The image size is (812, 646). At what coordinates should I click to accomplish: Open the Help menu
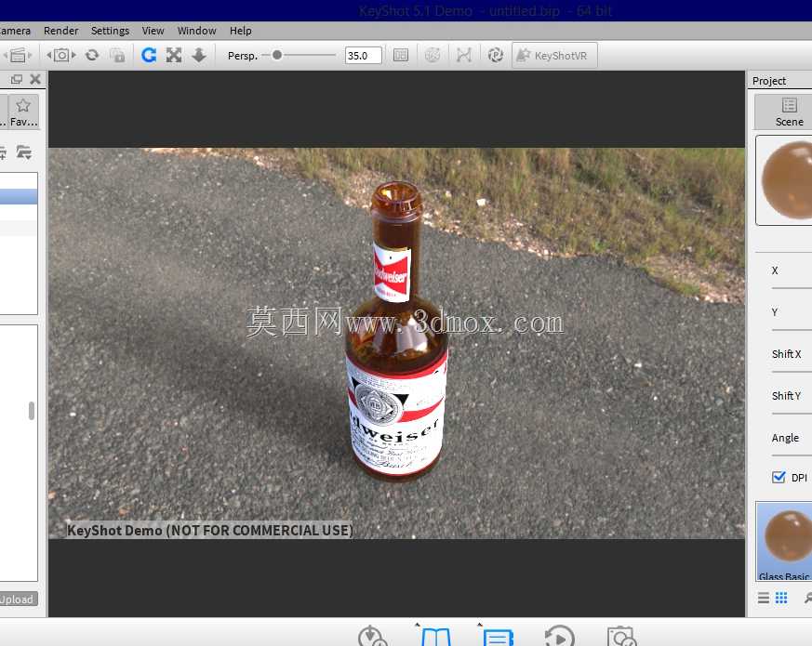pyautogui.click(x=240, y=31)
